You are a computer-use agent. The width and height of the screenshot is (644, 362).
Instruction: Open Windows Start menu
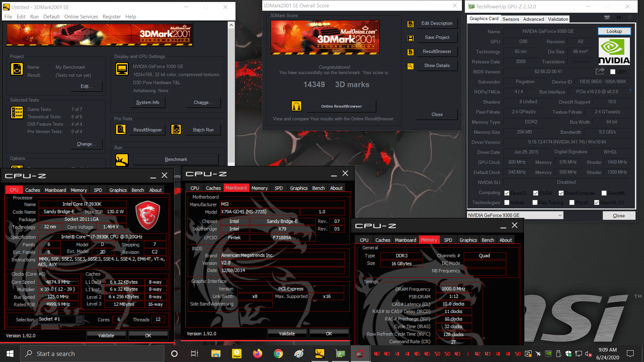(10, 354)
